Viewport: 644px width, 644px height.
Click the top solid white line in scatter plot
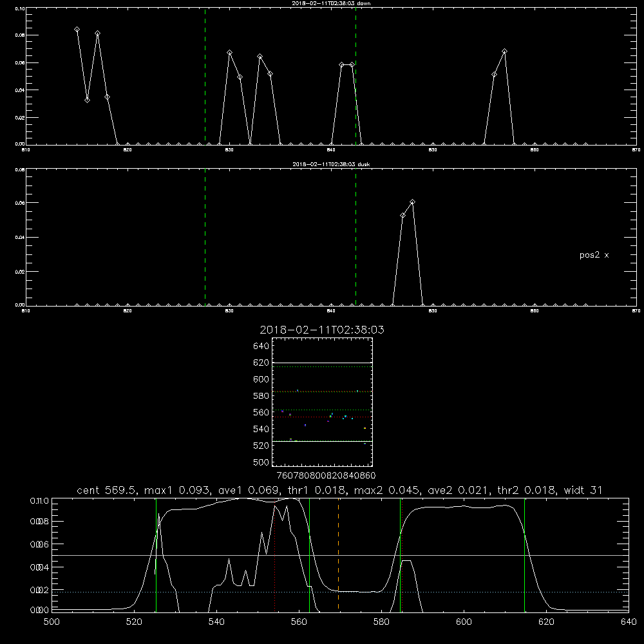pyautogui.click(x=322, y=363)
